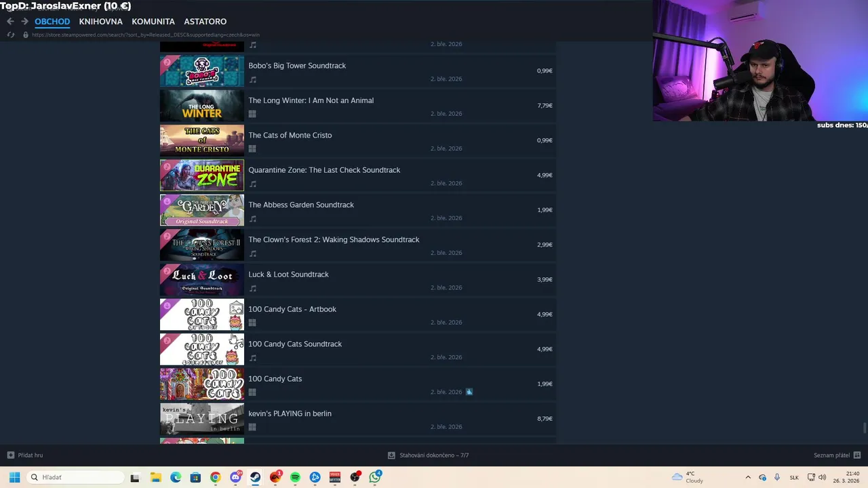Open Discord from the taskbar
868x488 pixels.
235,477
